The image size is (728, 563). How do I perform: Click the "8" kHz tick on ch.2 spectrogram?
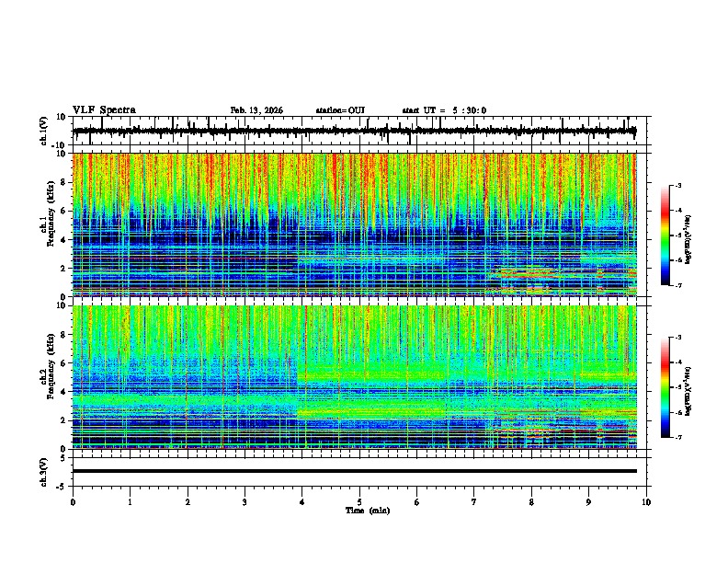click(63, 335)
